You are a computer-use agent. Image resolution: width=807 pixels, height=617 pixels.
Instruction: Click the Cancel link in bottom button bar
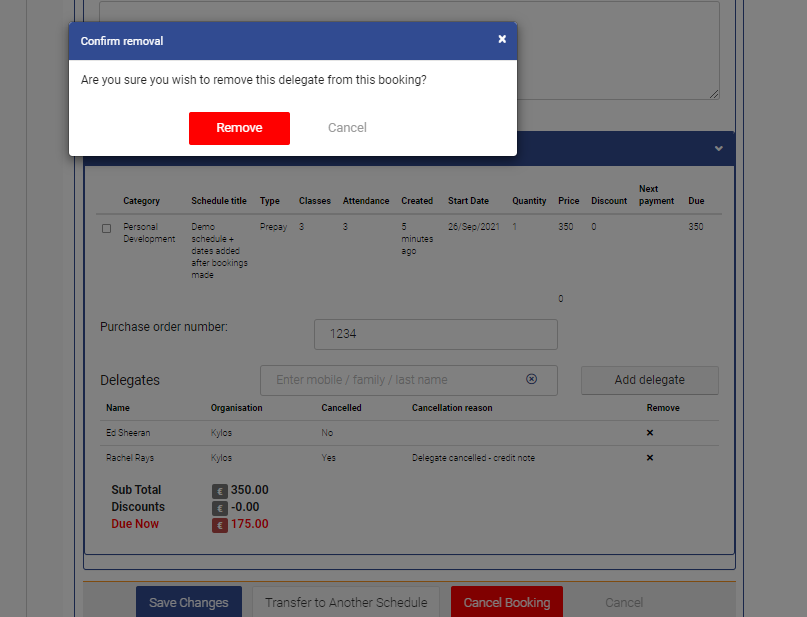(624, 602)
